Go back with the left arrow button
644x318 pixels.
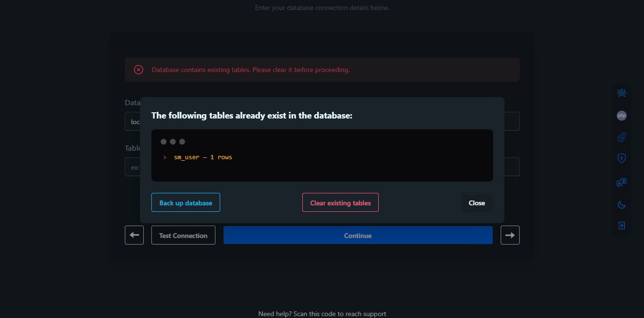click(x=134, y=235)
